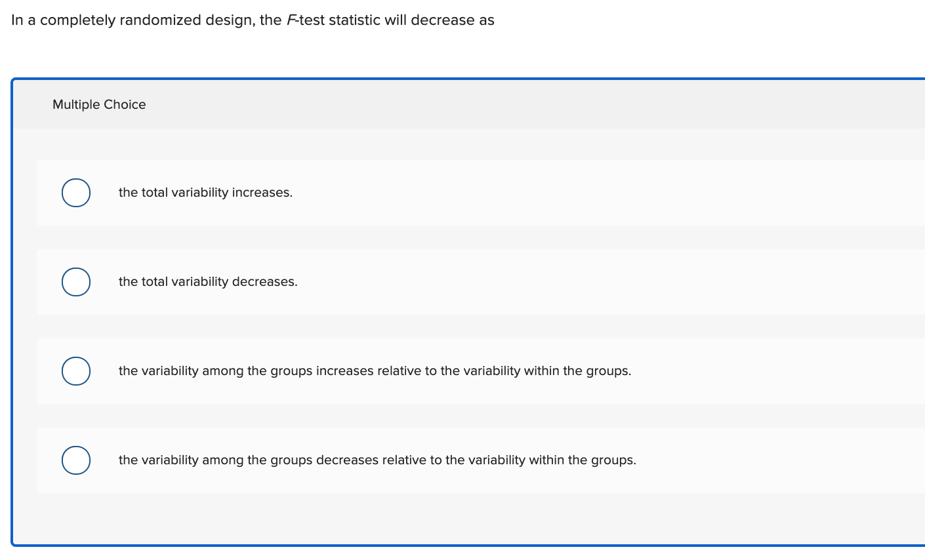Choose 'variability among groups increases relative to within'
Screen dimensions: 925x560
(75, 370)
